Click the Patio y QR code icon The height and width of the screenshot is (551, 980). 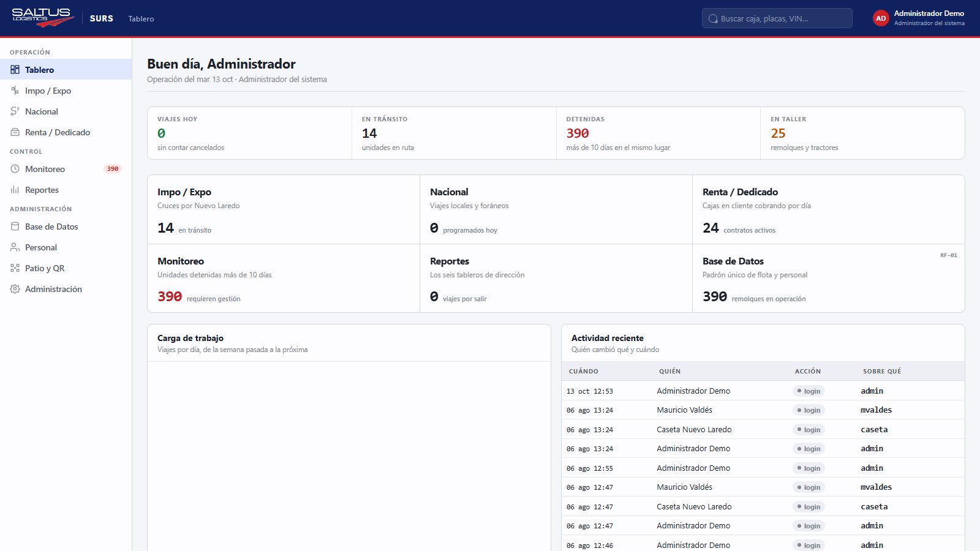click(x=15, y=268)
